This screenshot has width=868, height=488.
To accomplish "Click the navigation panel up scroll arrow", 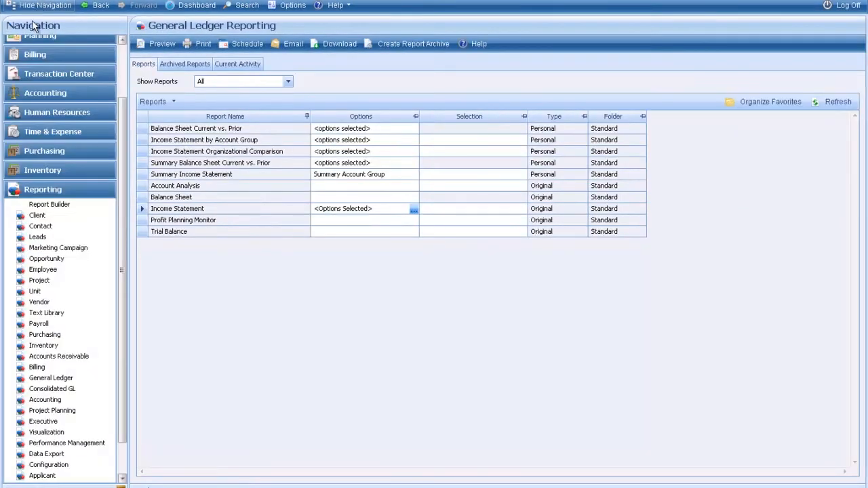I will (122, 41).
